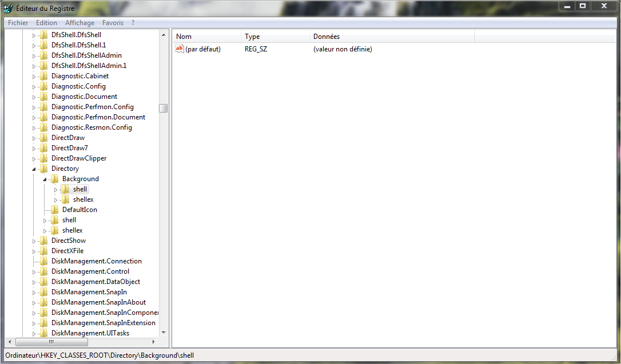Click the shellex folder icon under Background
621x364 pixels.
(66, 199)
